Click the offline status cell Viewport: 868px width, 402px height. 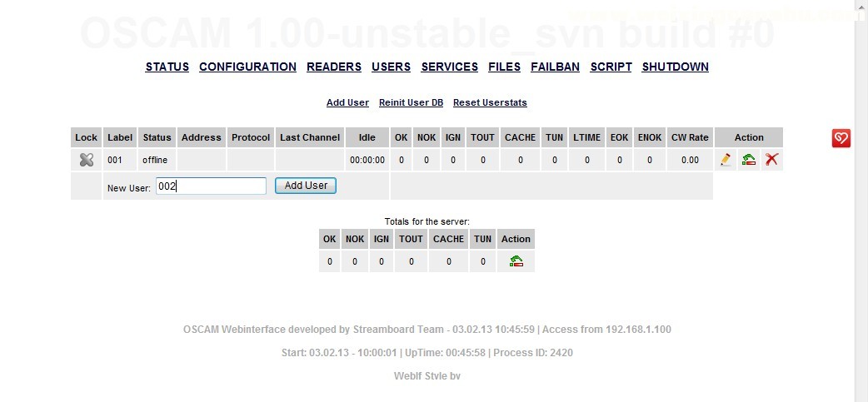tap(157, 160)
